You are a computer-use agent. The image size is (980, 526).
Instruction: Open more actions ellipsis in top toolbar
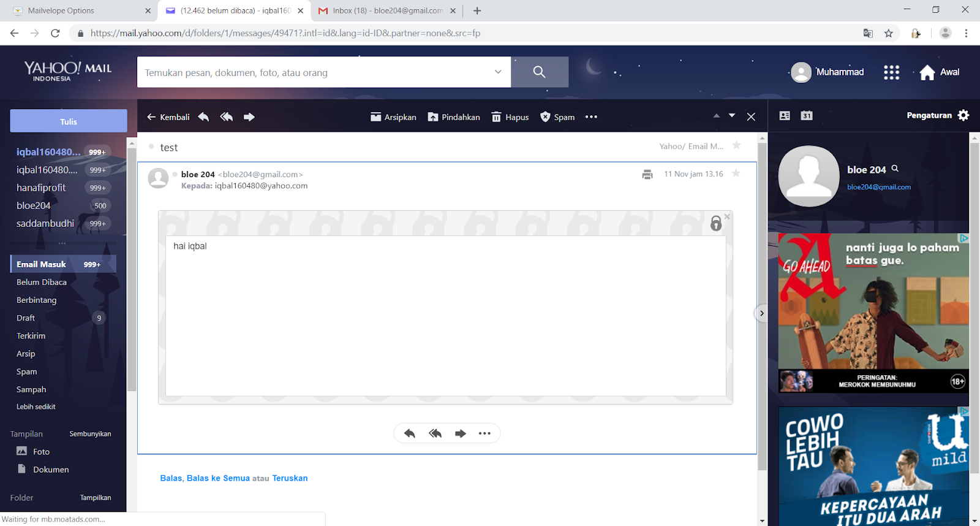click(x=591, y=116)
